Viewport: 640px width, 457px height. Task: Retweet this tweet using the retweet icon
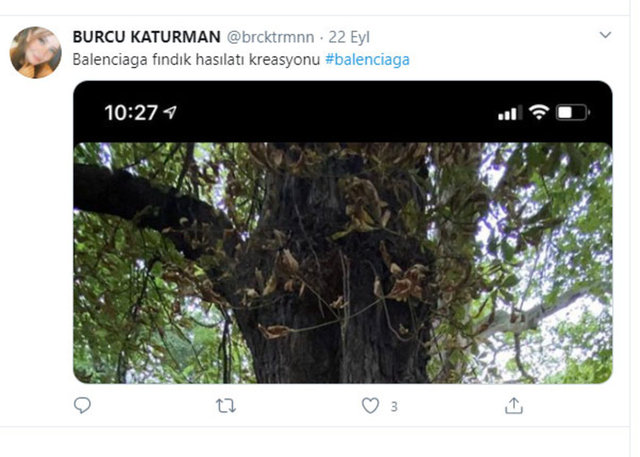227,405
